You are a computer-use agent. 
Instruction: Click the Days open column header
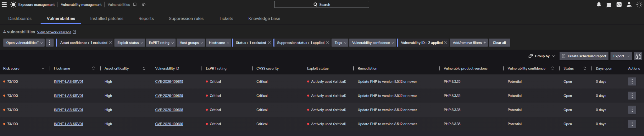pyautogui.click(x=604, y=68)
